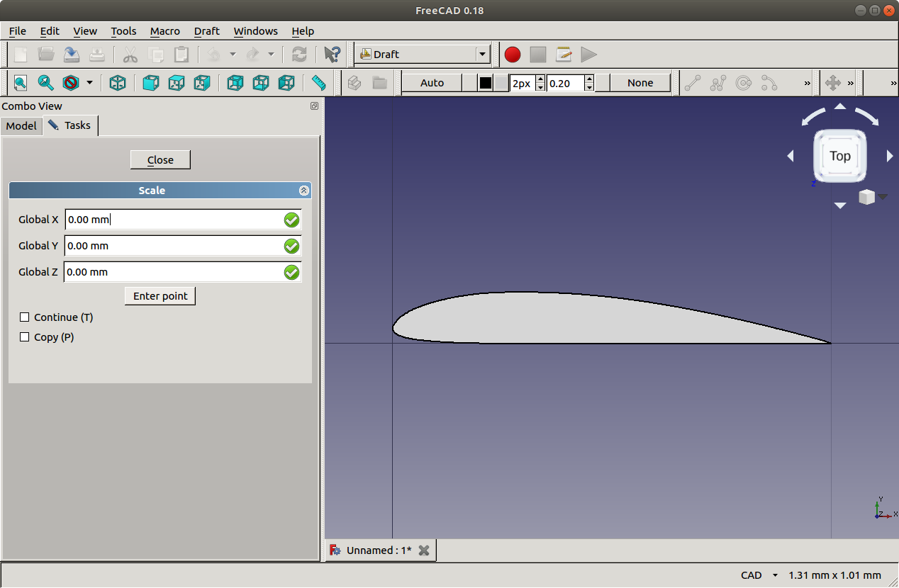This screenshot has width=899, height=588.
Task: Click in the Global Z field
Action: [x=183, y=272]
